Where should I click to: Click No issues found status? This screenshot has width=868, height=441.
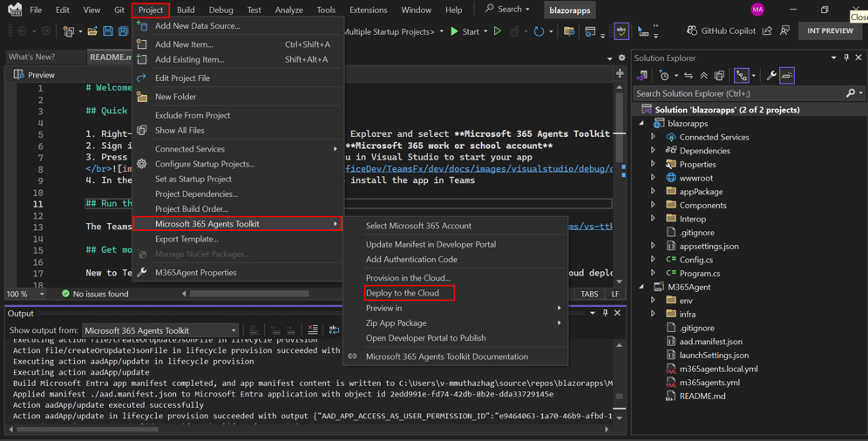click(x=95, y=294)
